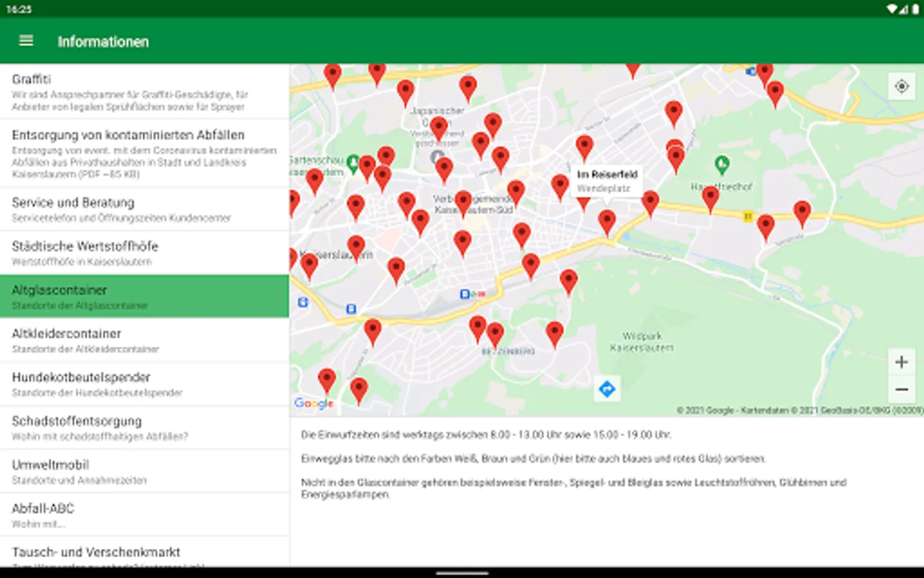Tap red pin nearest Wildpark Kaiserslautern
Image resolution: width=924 pixels, height=578 pixels.
pyautogui.click(x=555, y=334)
